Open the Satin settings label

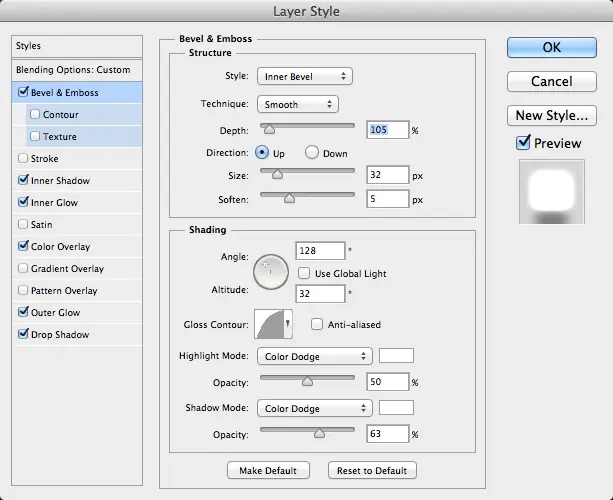point(41,224)
